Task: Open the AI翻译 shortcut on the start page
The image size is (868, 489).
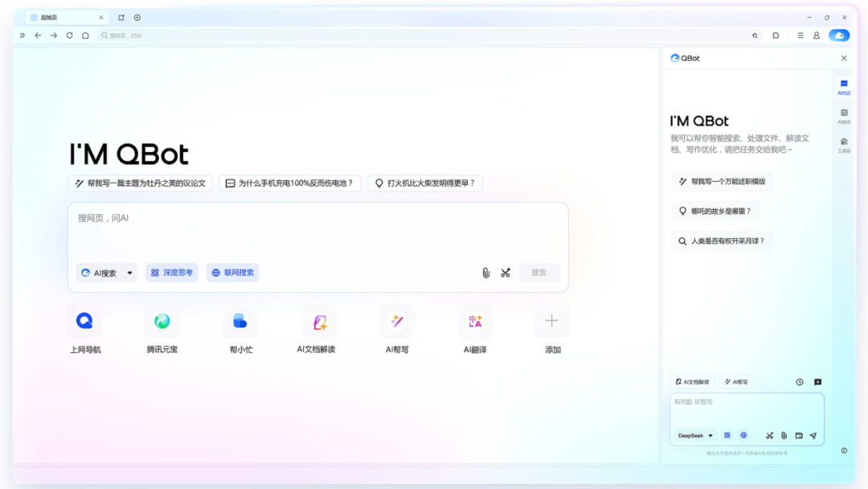Action: [475, 321]
